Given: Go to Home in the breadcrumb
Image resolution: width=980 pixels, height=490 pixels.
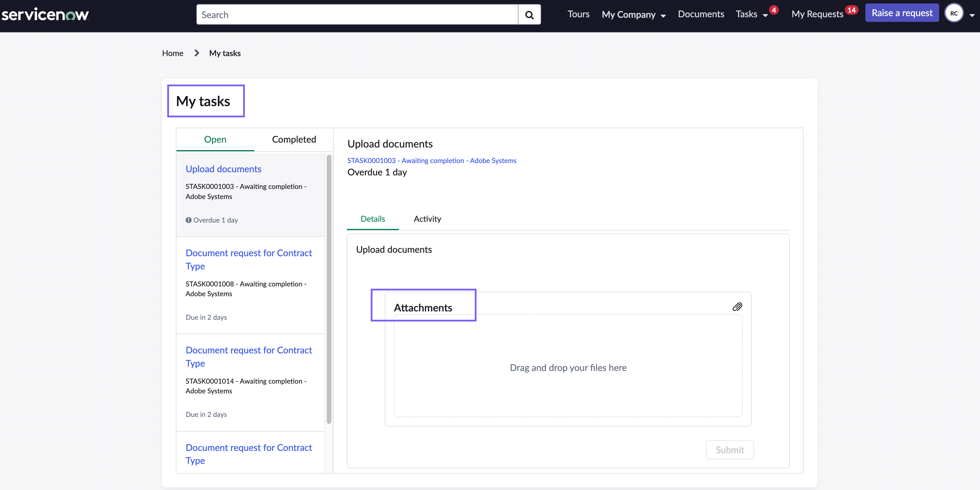Looking at the screenshot, I should [x=173, y=53].
